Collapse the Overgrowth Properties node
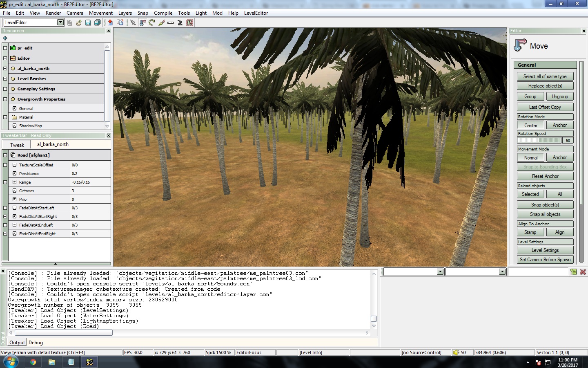 click(5, 99)
